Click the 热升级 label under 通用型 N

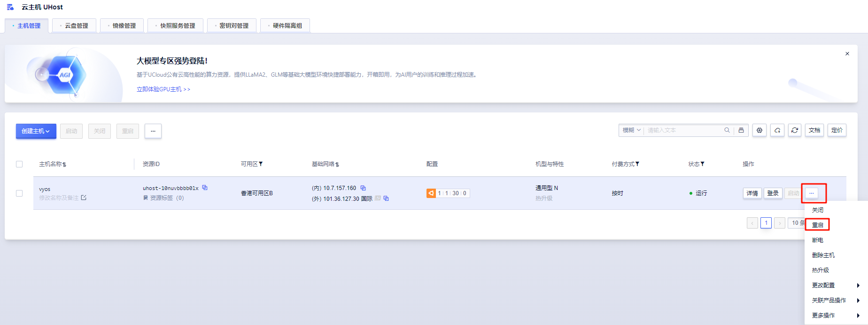pos(544,198)
